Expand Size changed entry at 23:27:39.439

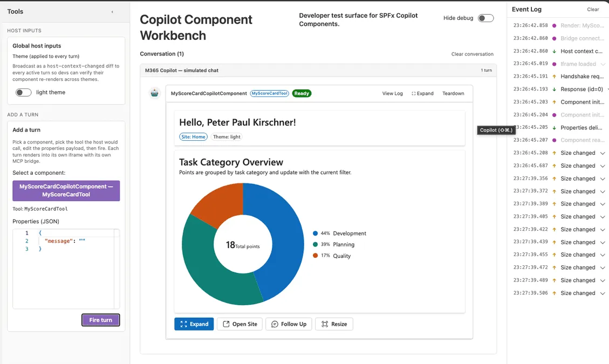click(603, 243)
